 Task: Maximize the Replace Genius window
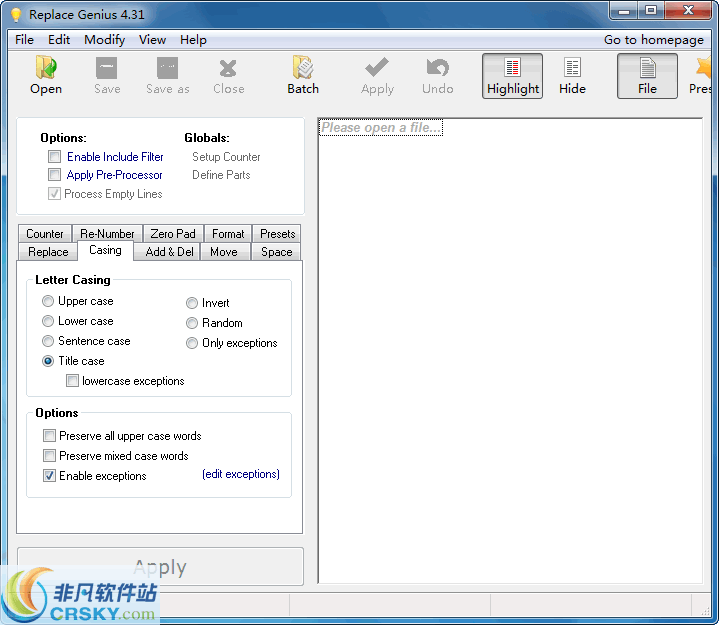(650, 11)
